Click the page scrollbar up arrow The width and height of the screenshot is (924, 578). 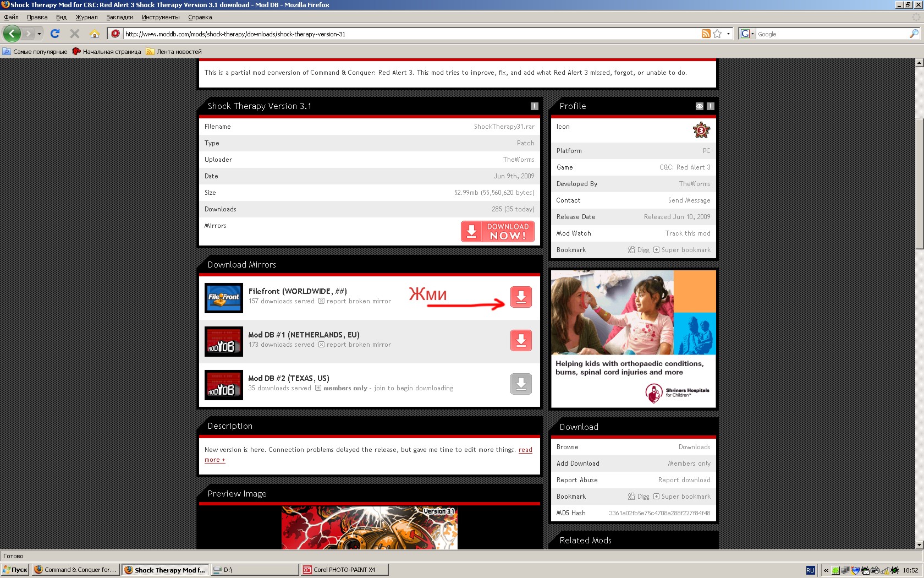pyautogui.click(x=919, y=63)
